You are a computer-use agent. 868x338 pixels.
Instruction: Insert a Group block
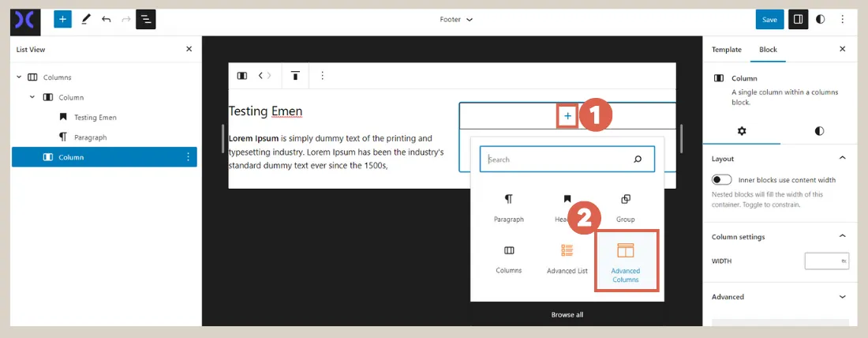(626, 208)
